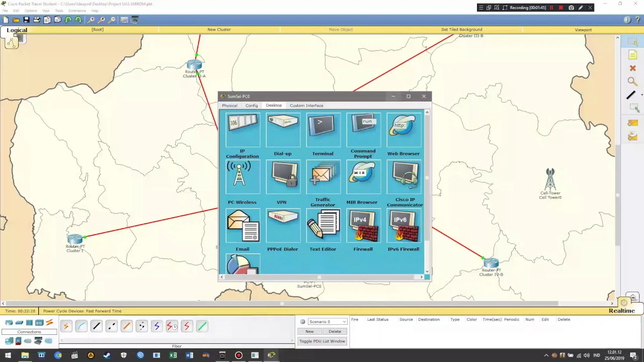This screenshot has width=644, height=362.
Task: Click the Viewport button
Action: point(583,30)
